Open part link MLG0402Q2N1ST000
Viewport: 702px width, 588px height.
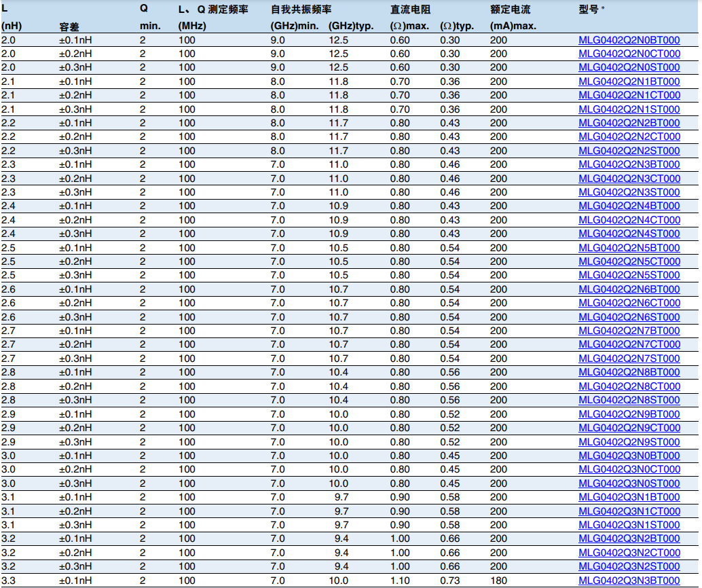[x=629, y=109]
